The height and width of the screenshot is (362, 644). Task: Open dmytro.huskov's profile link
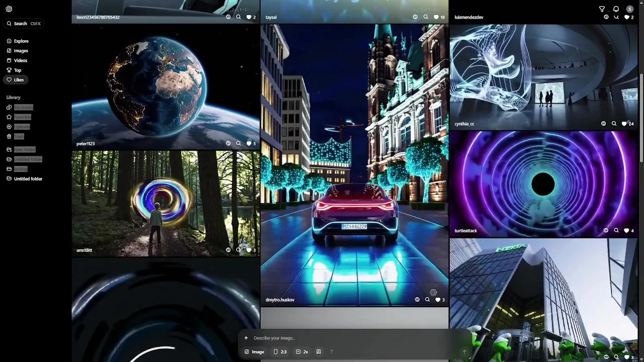pos(280,300)
